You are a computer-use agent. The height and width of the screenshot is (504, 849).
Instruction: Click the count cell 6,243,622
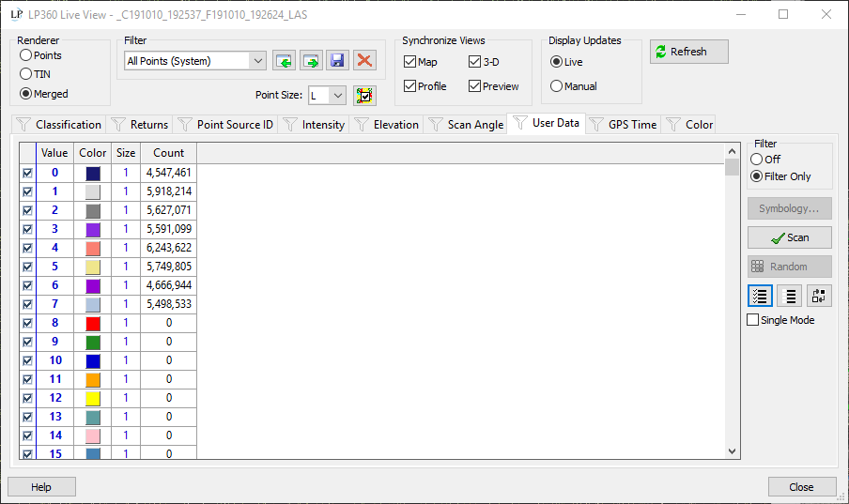tap(168, 248)
